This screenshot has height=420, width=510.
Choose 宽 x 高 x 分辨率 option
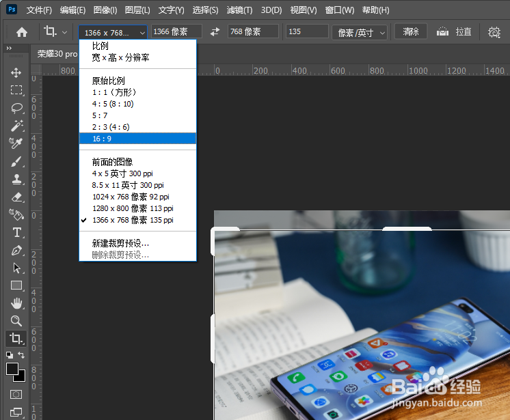tap(137, 58)
